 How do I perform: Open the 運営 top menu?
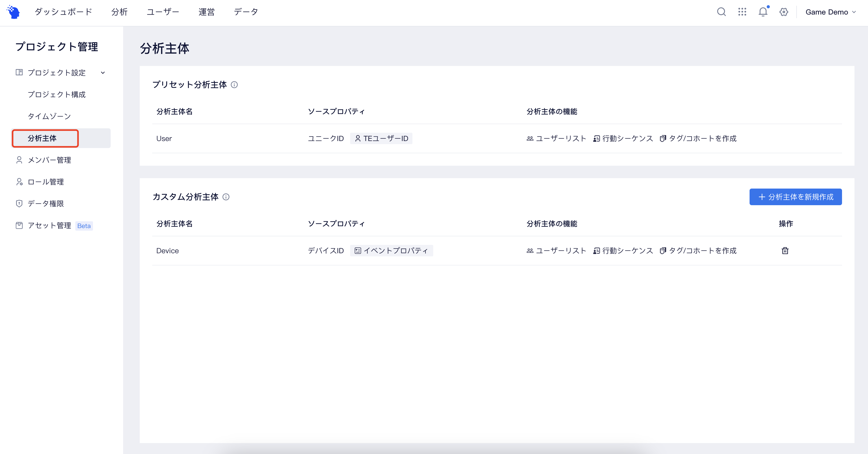[x=206, y=12]
